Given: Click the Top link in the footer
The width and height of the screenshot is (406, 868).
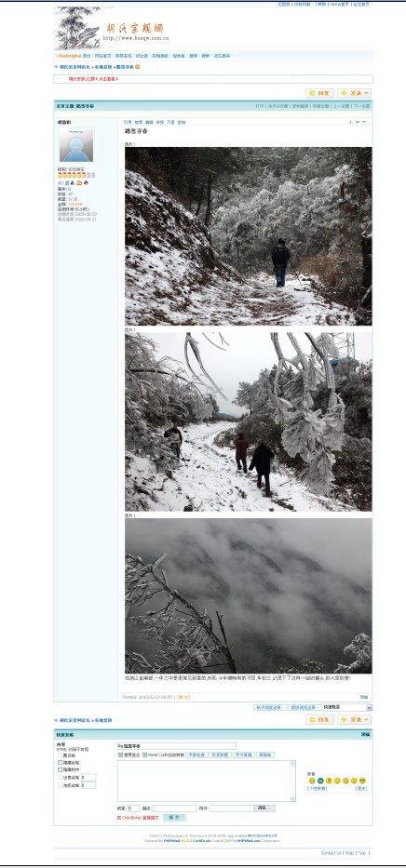Looking at the screenshot, I should point(362,853).
